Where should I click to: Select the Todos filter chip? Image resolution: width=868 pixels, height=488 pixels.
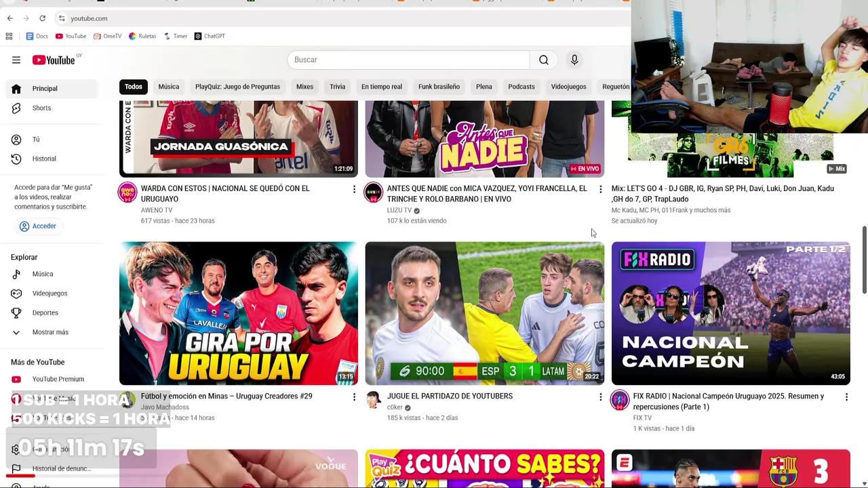(134, 87)
